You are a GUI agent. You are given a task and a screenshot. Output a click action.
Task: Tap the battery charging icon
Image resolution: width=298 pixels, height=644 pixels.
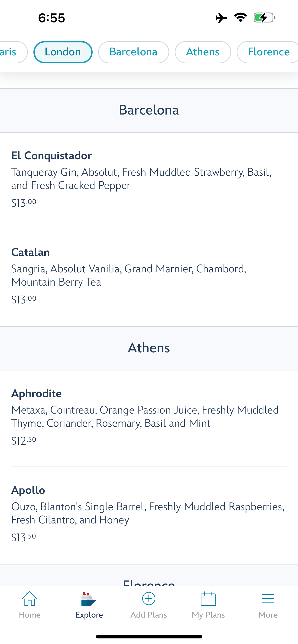[x=264, y=18]
